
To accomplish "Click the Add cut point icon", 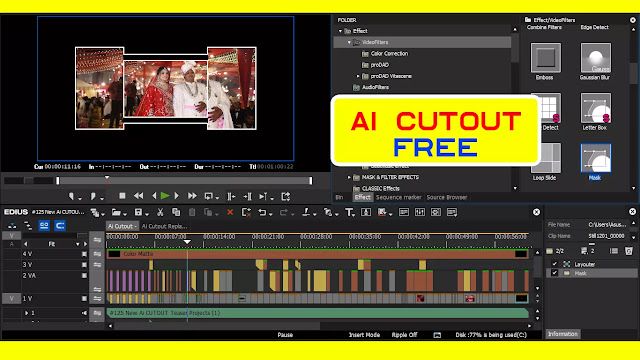I will [x=306, y=212].
